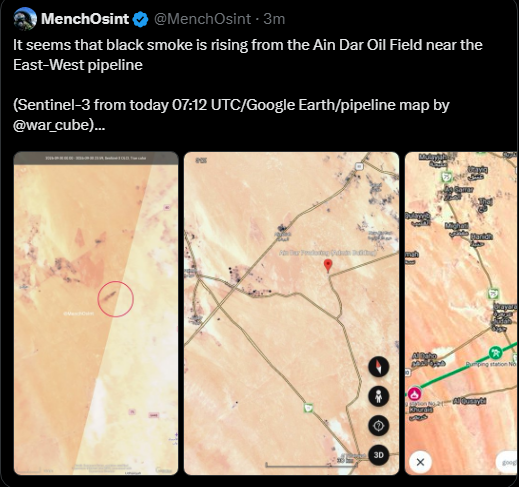
Task: Click the MenchOsint display name
Action: (x=85, y=19)
